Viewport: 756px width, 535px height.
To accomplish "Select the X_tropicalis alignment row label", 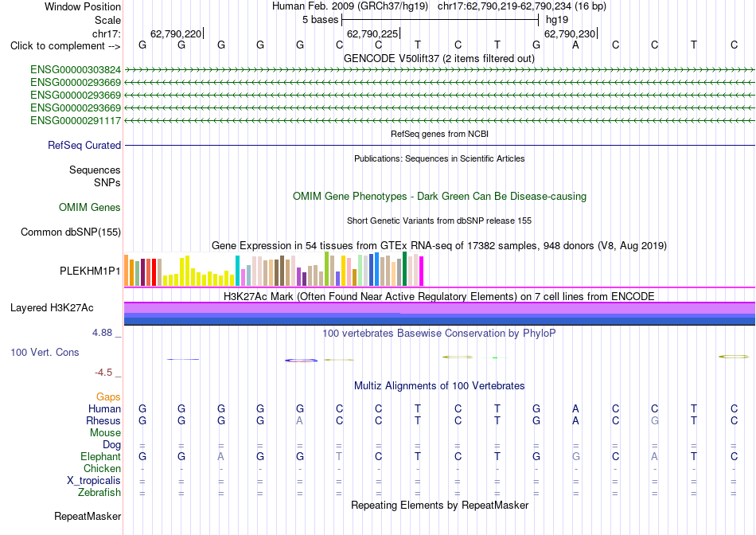I will (94, 481).
